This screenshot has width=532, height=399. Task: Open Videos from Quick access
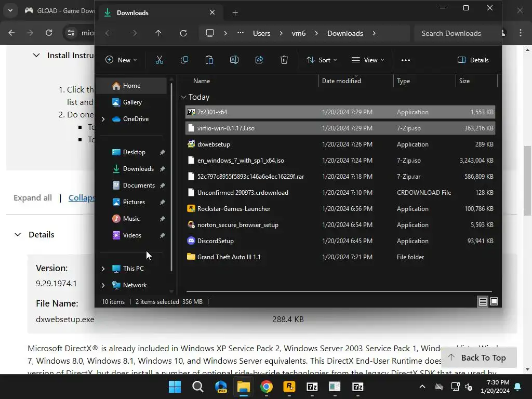[x=132, y=235]
